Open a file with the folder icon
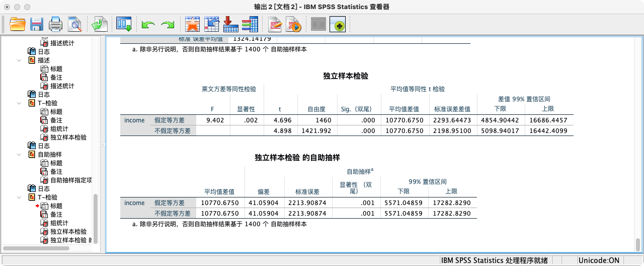Image resolution: width=644 pixels, height=266 pixels. click(18, 24)
